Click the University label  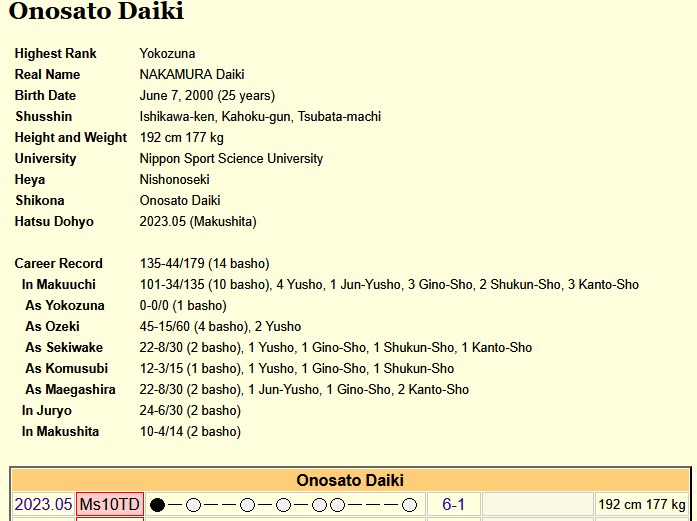coord(45,158)
